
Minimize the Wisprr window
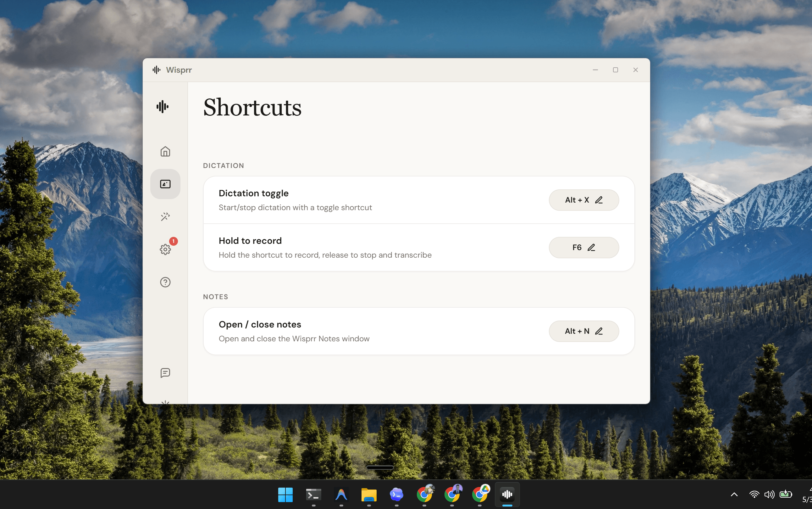(595, 70)
